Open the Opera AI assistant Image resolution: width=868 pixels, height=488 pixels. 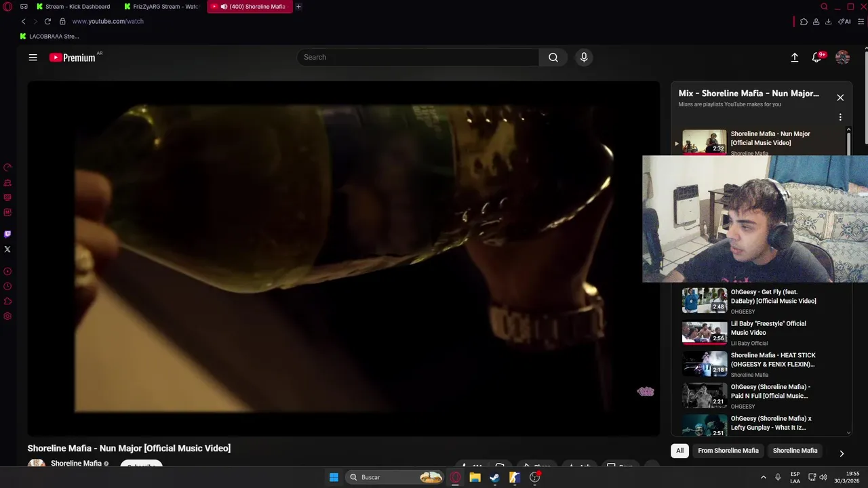[844, 22]
